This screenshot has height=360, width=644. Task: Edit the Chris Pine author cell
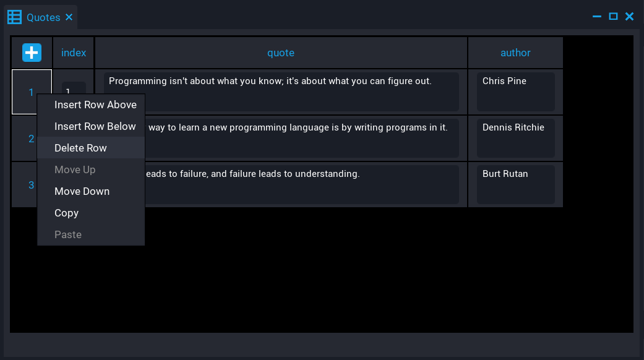[x=515, y=92]
